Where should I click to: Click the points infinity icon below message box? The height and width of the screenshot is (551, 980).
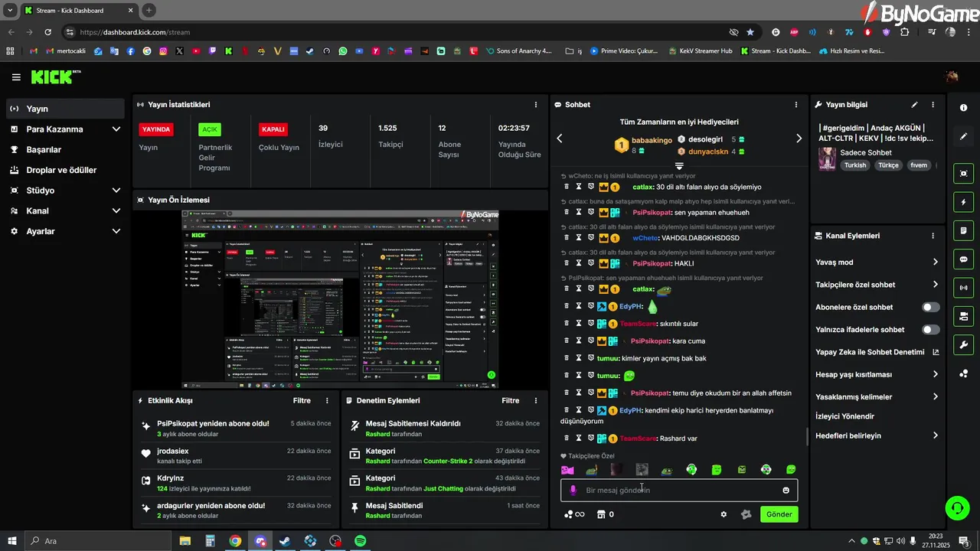click(574, 514)
